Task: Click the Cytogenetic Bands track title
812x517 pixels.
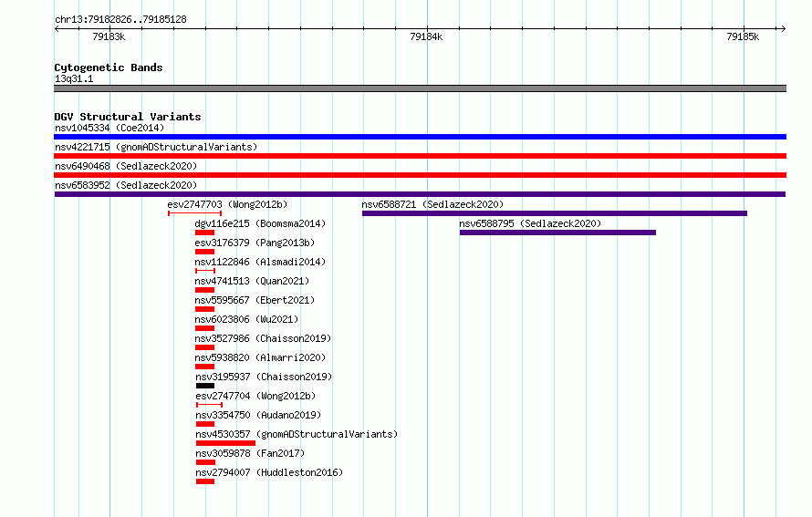Action: pyautogui.click(x=109, y=67)
